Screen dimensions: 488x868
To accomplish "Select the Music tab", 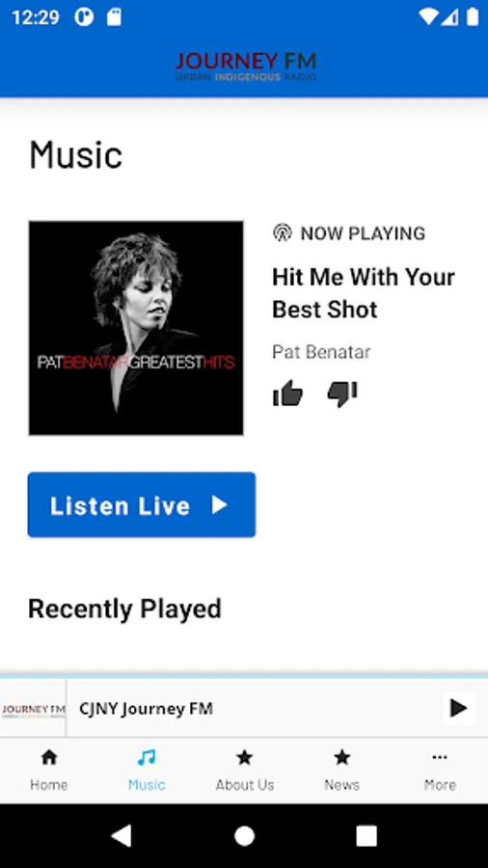I will pos(147,770).
